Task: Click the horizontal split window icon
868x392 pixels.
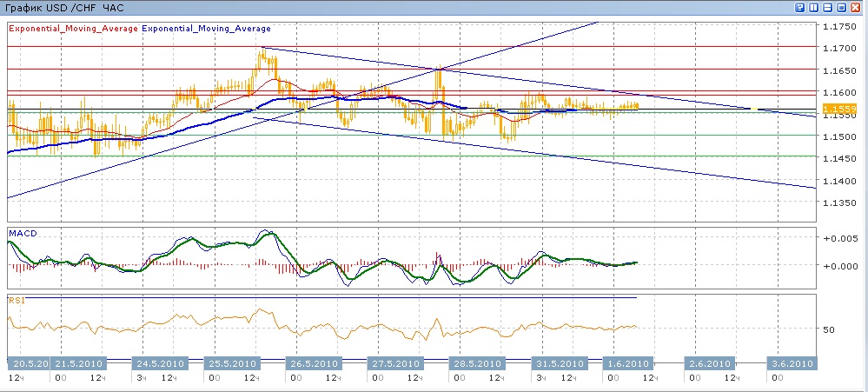Action: (x=828, y=7)
